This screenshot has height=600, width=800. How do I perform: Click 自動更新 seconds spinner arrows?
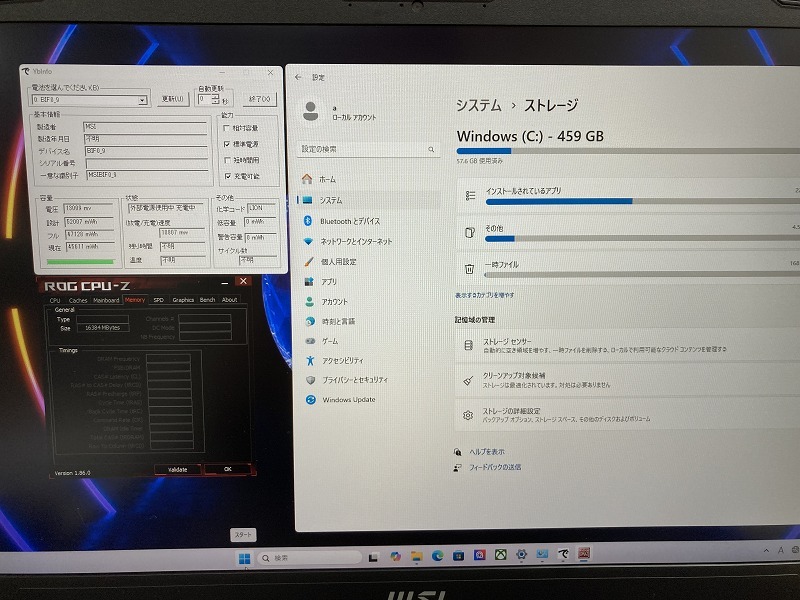(x=216, y=99)
